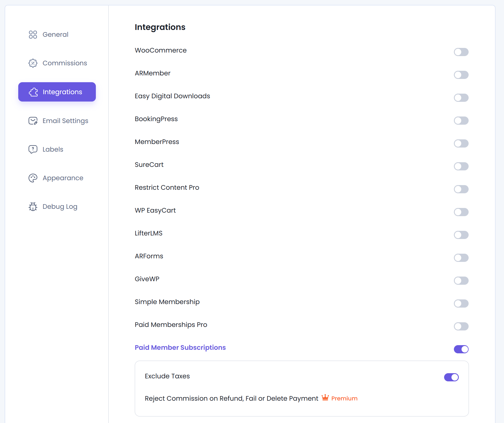Click the orange Premium label
This screenshot has width=504, height=423.
[344, 399]
